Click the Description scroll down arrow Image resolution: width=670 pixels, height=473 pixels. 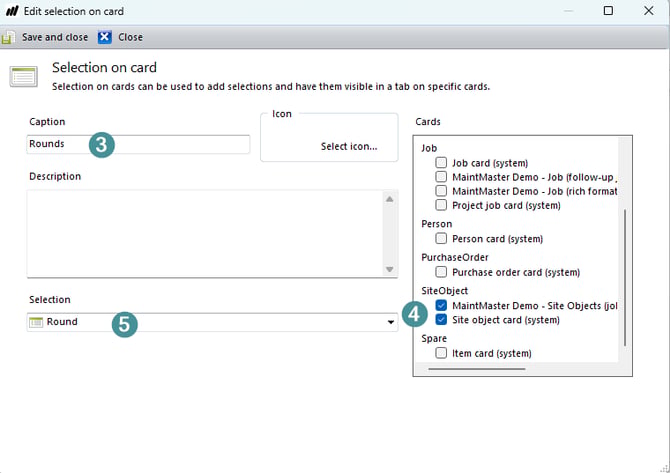click(x=390, y=269)
